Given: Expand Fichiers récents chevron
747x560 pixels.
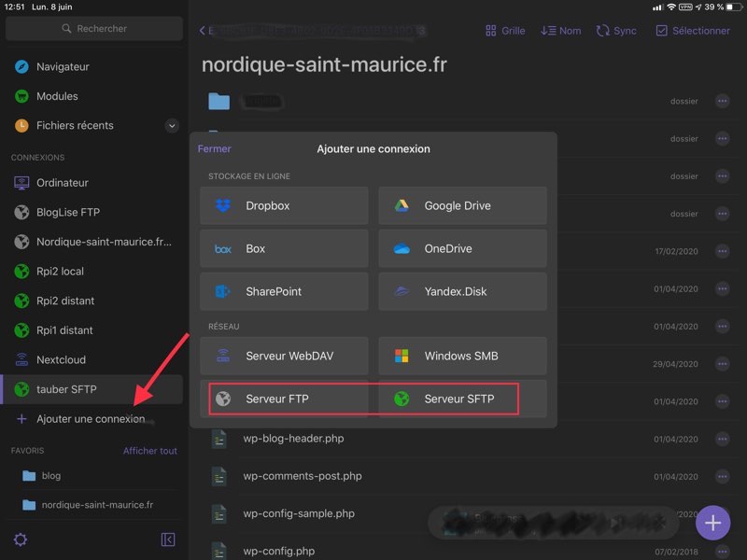Looking at the screenshot, I should pyautogui.click(x=172, y=125).
